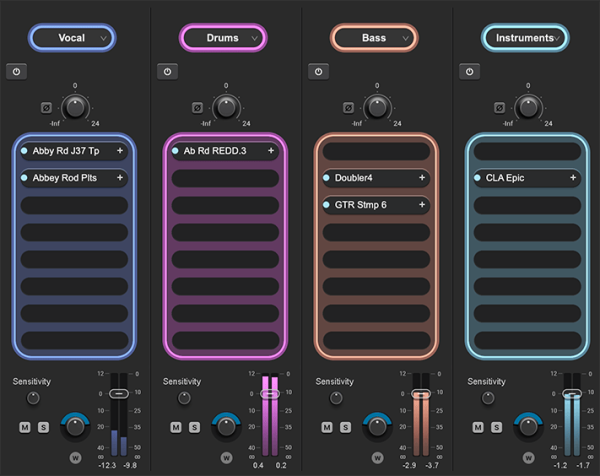This screenshot has width=600, height=476.
Task: Solo the Bass channel
Action: tap(345, 427)
